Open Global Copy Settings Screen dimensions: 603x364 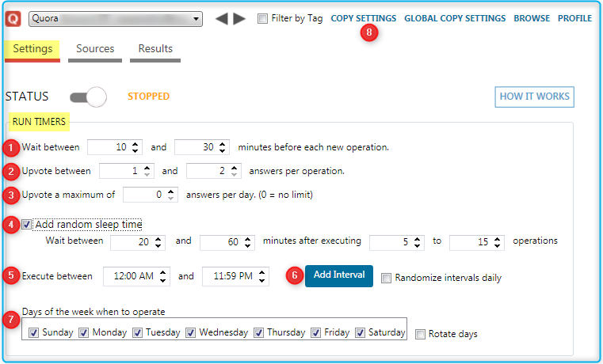(x=454, y=18)
